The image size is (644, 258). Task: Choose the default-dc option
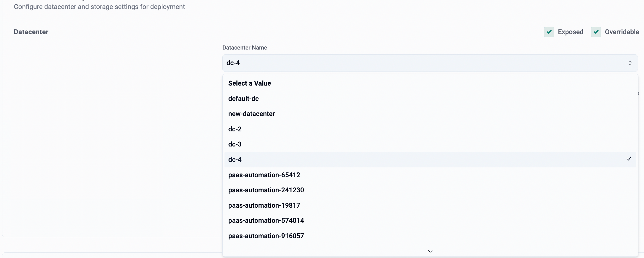coord(243,99)
